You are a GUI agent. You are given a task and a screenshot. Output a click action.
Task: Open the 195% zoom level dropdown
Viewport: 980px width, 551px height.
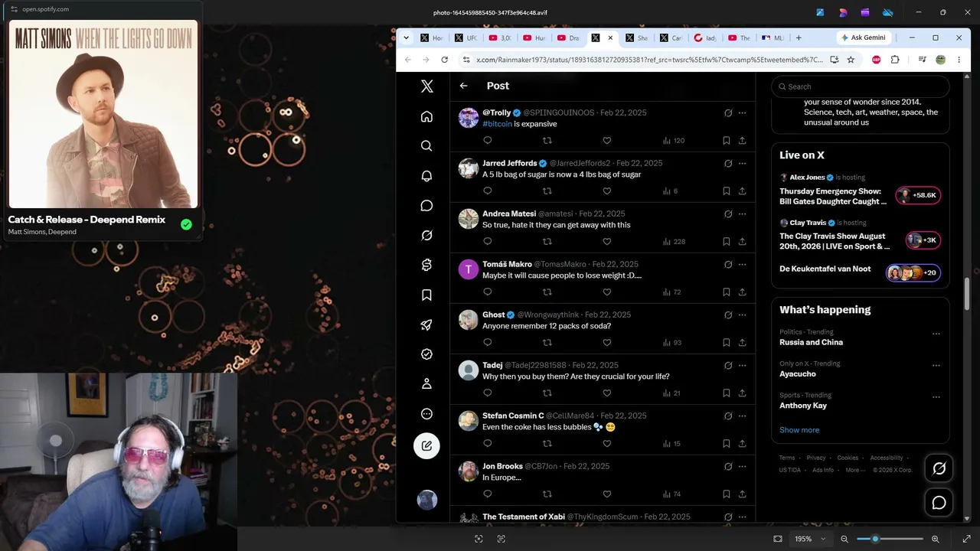(x=808, y=539)
